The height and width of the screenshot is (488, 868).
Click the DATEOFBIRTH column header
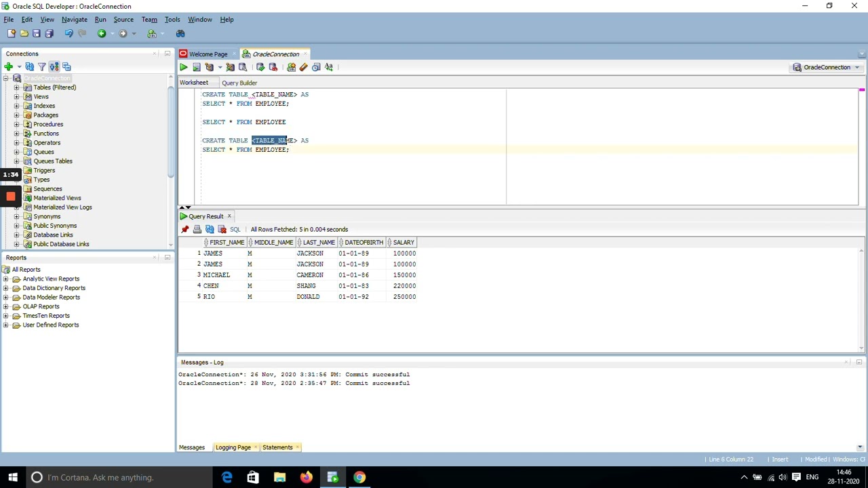pos(363,243)
